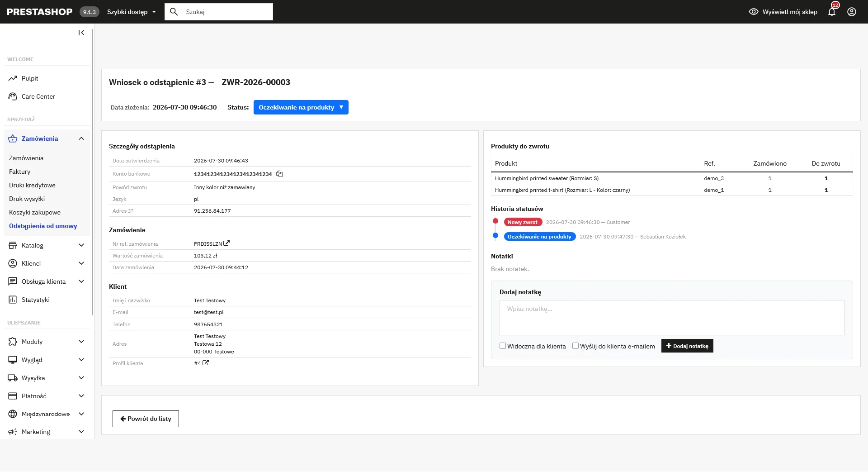Viewport: 868px width, 472px height.
Task: Click the Pulpit trend icon
Action: tap(13, 78)
